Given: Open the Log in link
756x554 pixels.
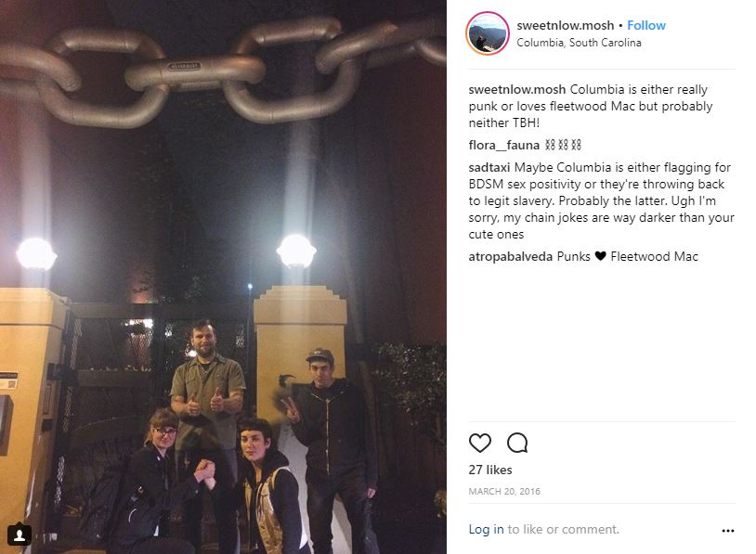Looking at the screenshot, I should click(x=486, y=529).
